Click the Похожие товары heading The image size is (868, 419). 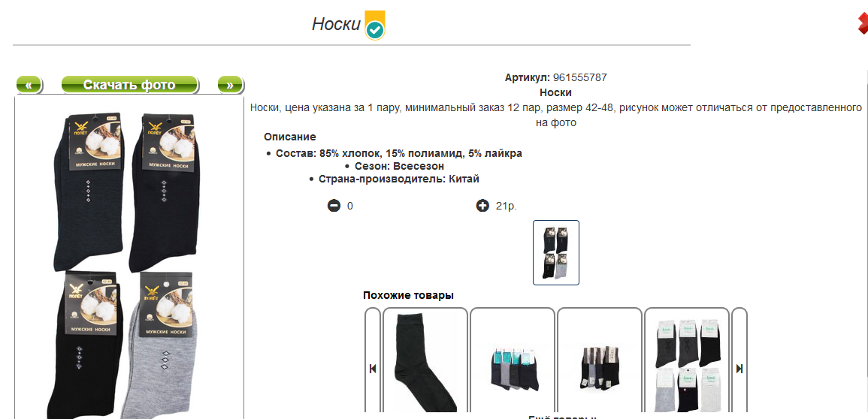[x=408, y=295]
